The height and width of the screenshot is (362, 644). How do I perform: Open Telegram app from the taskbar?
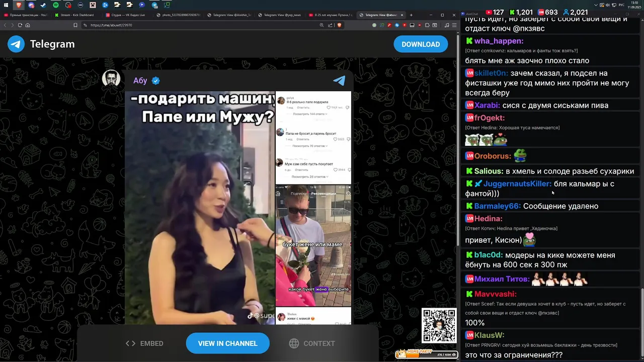154,5
